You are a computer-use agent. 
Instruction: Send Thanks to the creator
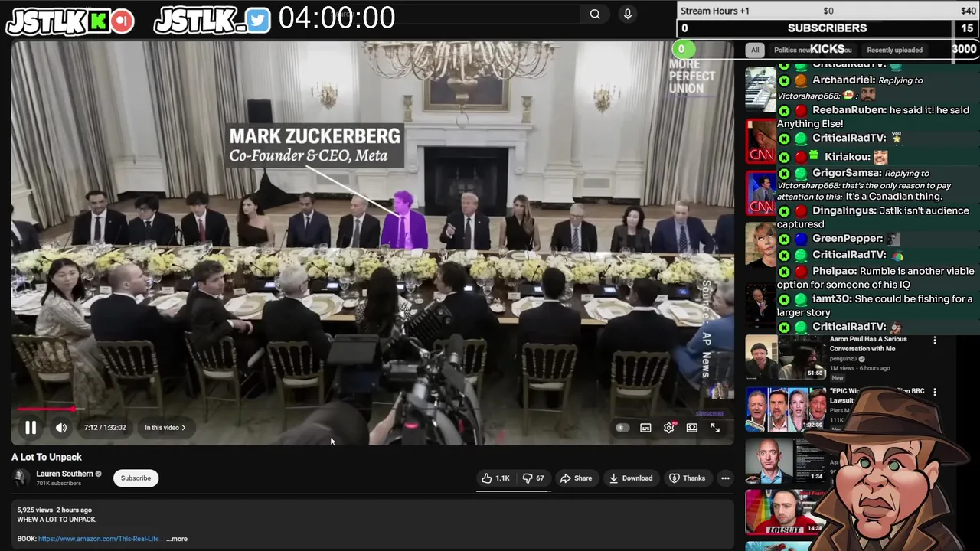[687, 478]
